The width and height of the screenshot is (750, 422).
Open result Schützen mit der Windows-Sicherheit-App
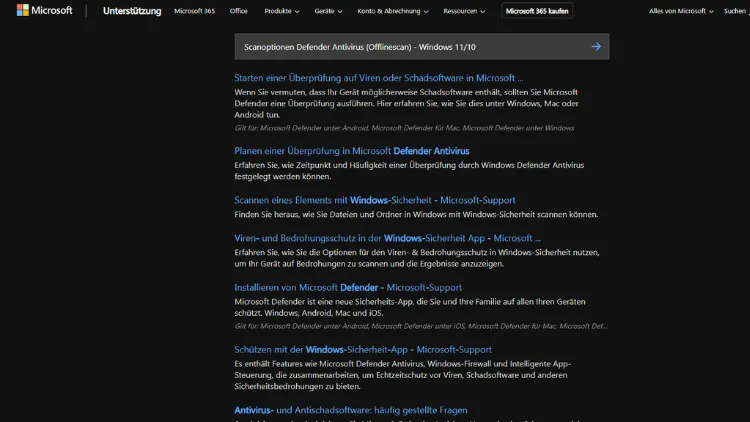tap(363, 350)
